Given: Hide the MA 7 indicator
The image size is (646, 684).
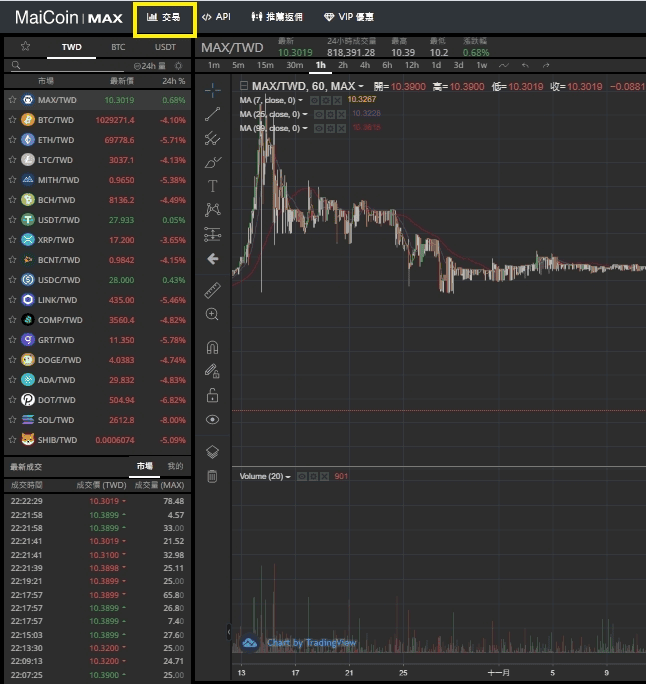Looking at the screenshot, I should click(314, 100).
